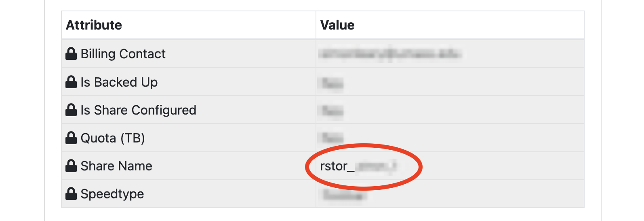Screen dimensions: 644x221
Task: Click the Quota (TB) attribute label
Action: tap(112, 138)
